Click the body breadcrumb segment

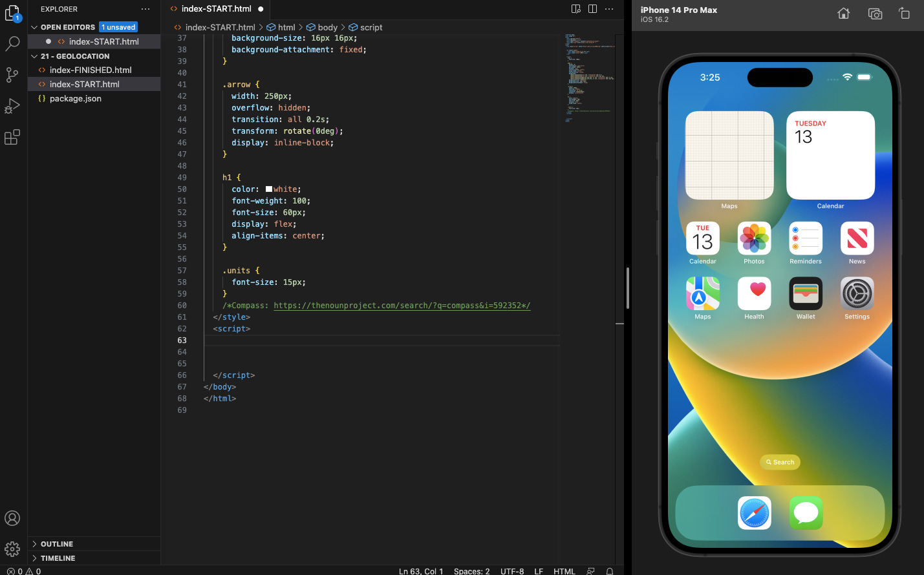[x=322, y=27]
